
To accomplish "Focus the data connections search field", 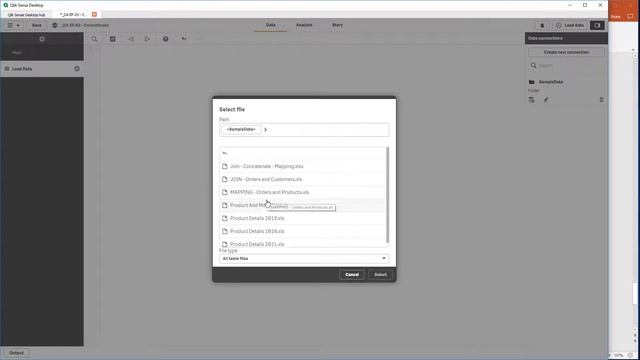I will click(566, 65).
